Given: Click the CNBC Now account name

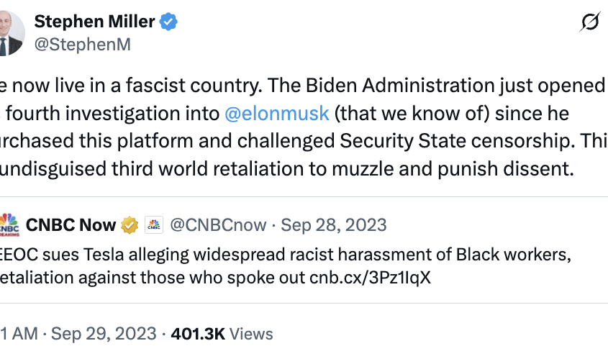Looking at the screenshot, I should [71, 225].
